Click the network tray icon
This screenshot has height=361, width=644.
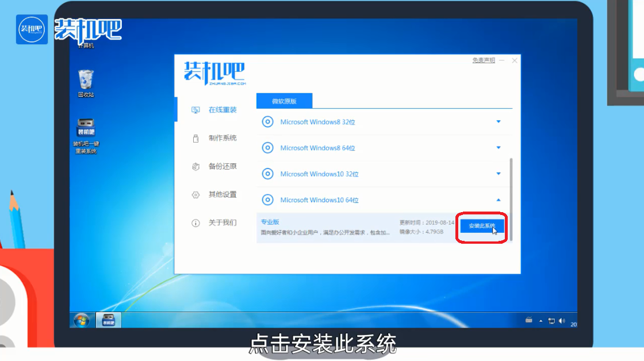pyautogui.click(x=551, y=321)
